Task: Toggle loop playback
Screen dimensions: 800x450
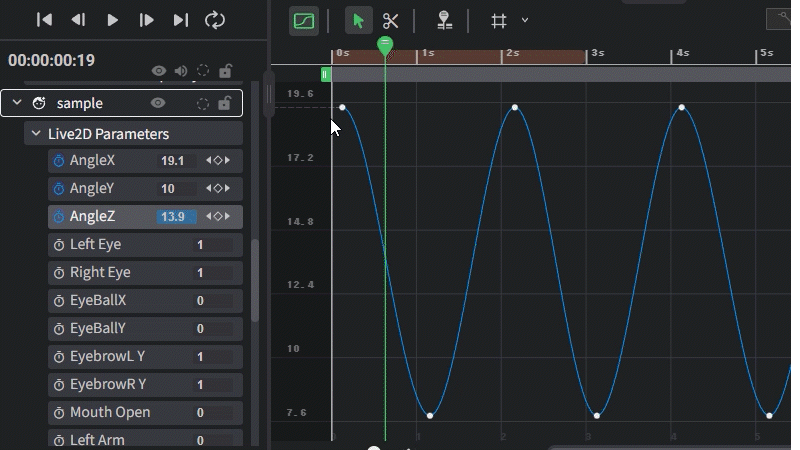Action: coord(215,20)
